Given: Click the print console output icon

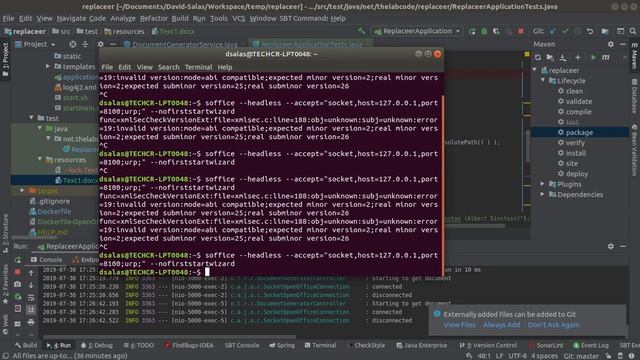Looking at the screenshot, I should [x=31, y=322].
